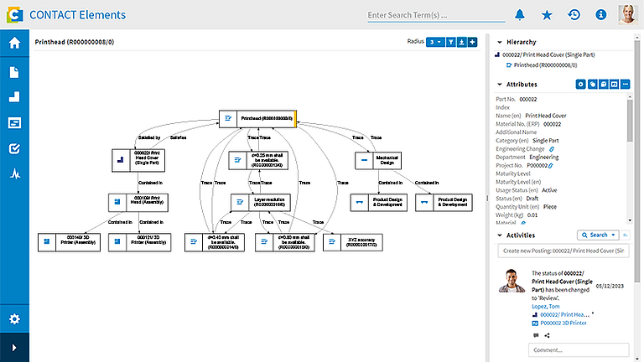Screen dimensions: 644x362
Task: Open P000002 3D Printer link
Action: tap(563, 323)
